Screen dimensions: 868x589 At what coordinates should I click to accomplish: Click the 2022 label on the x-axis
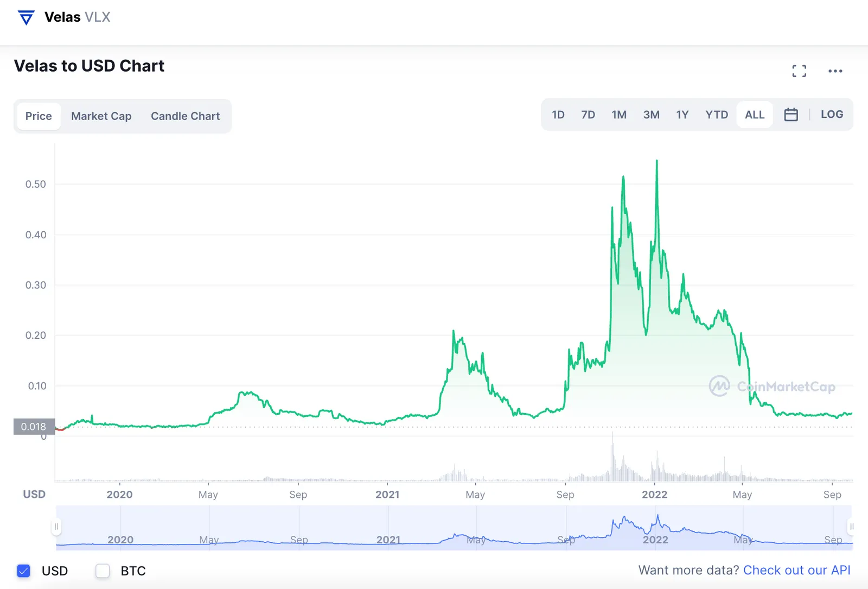point(655,495)
